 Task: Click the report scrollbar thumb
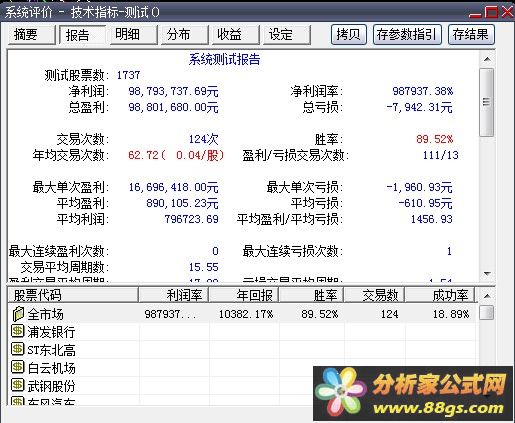point(487,102)
